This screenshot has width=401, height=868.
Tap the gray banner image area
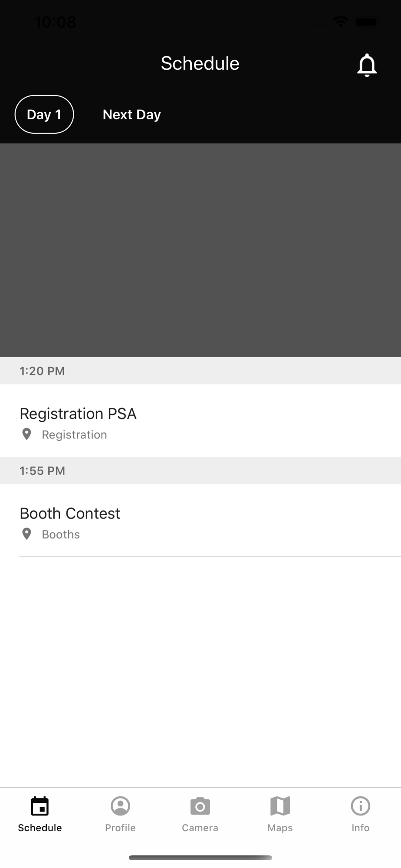click(x=200, y=250)
